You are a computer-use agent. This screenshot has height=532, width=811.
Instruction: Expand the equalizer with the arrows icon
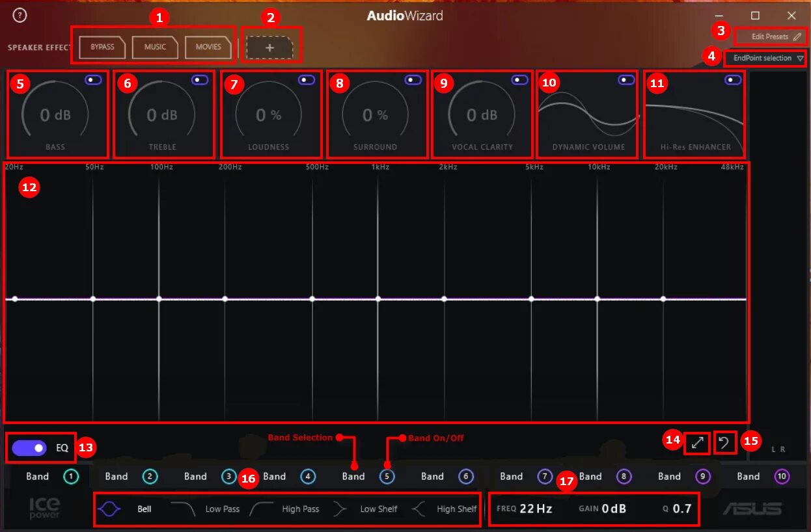coord(697,442)
